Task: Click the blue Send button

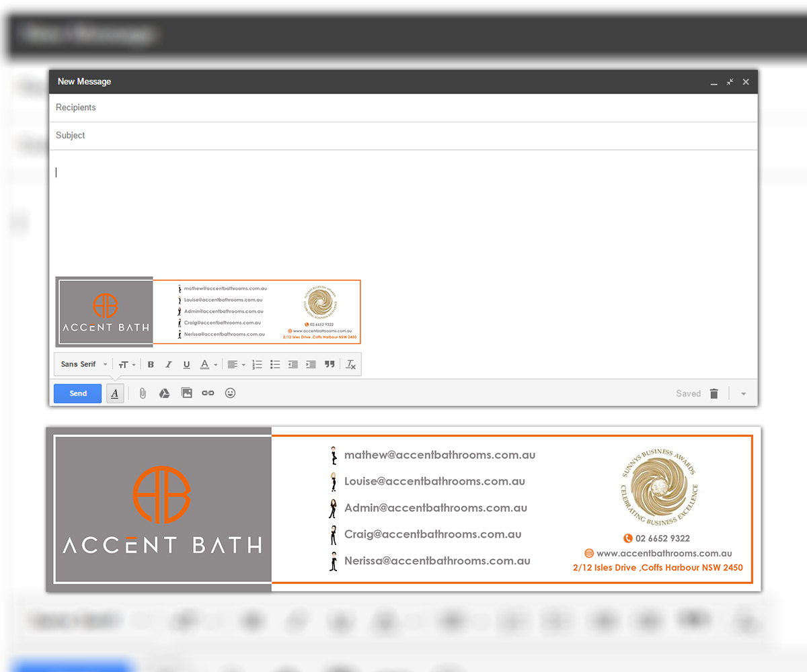Action: coord(77,394)
